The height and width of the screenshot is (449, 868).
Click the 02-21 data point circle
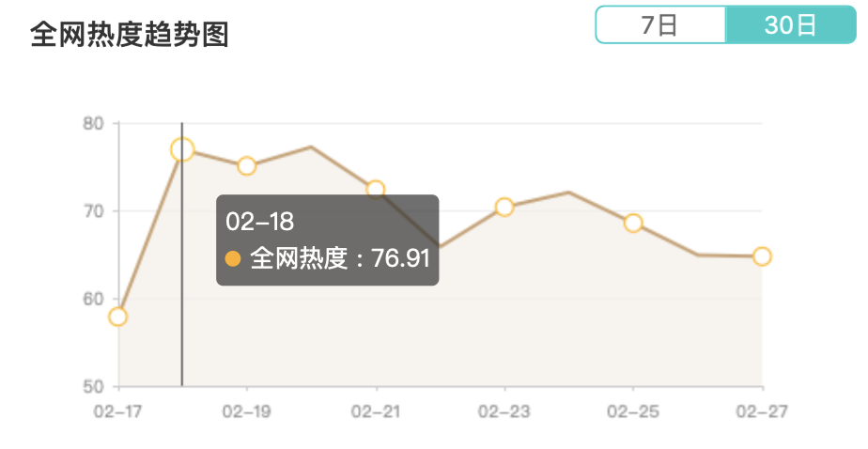pyautogui.click(x=376, y=190)
